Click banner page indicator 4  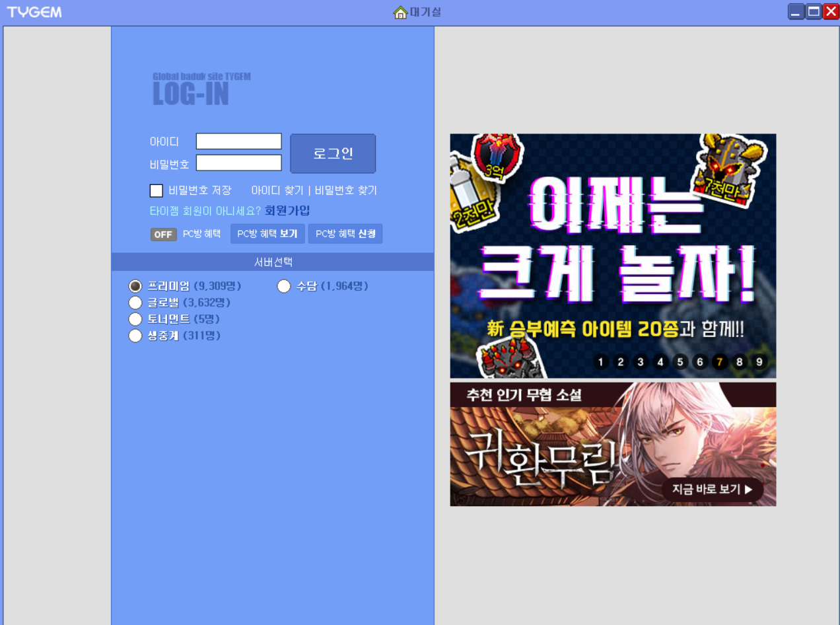pos(660,361)
